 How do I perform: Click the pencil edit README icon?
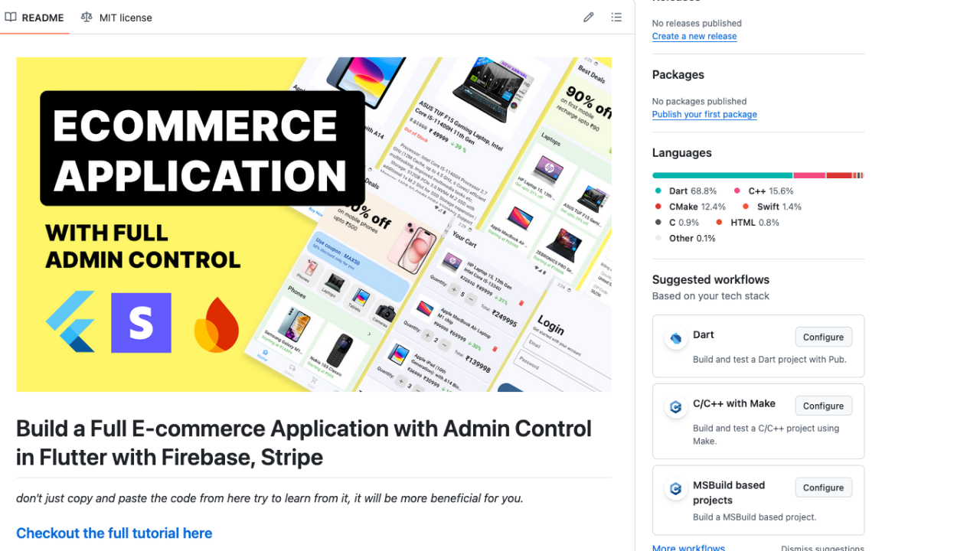click(x=589, y=17)
